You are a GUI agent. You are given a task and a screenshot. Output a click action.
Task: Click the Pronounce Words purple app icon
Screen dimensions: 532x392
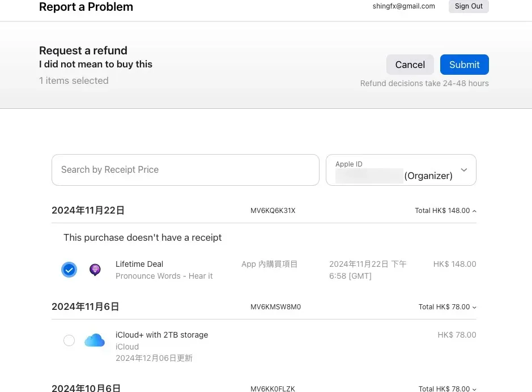click(x=95, y=270)
